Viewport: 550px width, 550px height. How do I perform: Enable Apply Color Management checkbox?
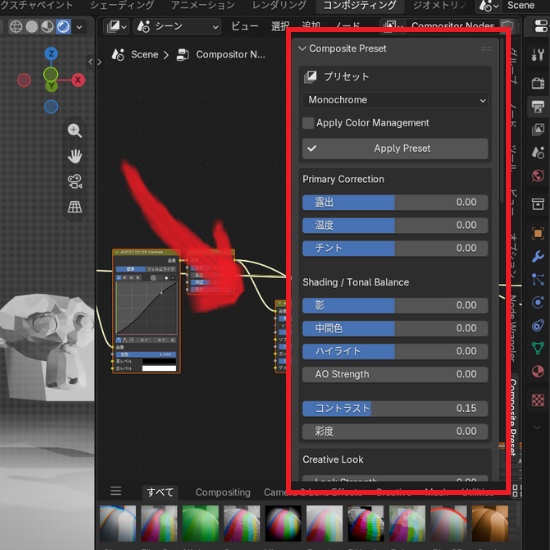pos(308,123)
